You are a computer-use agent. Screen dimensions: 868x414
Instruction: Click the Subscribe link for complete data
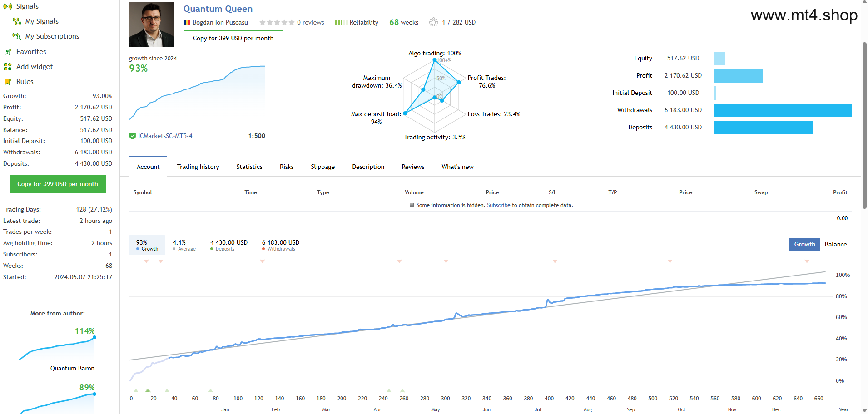tap(499, 205)
